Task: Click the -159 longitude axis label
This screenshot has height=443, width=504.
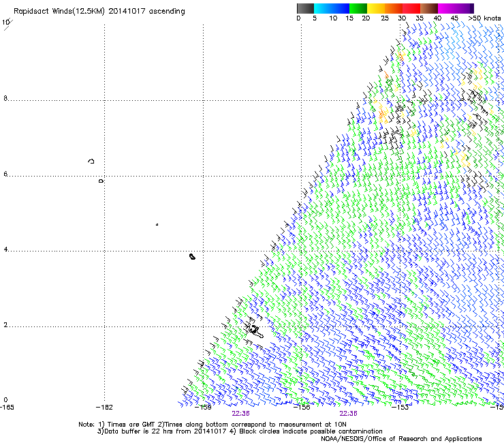Action: point(203,408)
